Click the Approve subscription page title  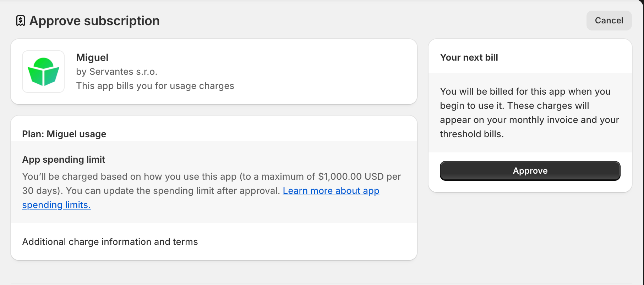(94, 21)
